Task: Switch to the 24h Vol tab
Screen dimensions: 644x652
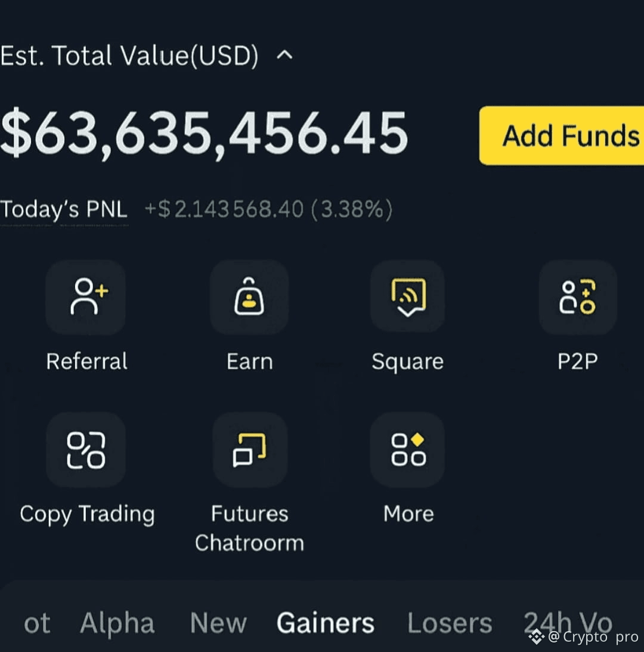Action: [568, 622]
